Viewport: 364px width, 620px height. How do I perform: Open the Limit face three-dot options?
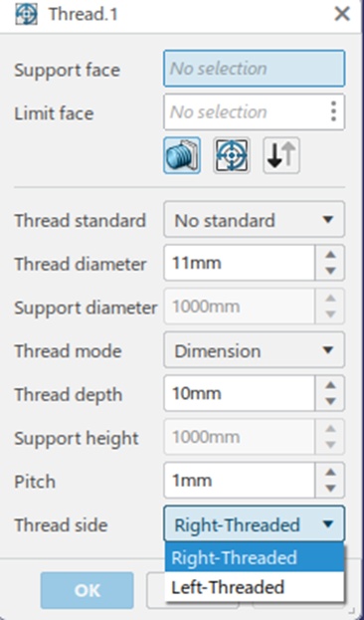[x=333, y=111]
